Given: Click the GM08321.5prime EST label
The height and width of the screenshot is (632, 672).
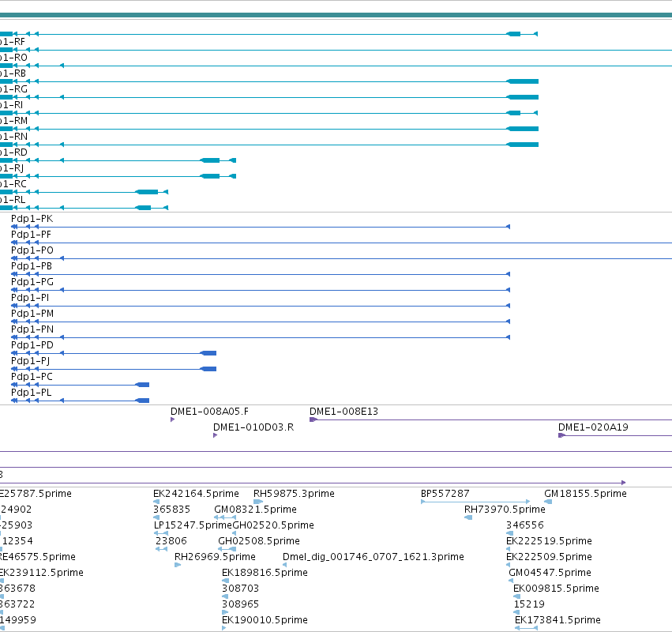Looking at the screenshot, I should [255, 510].
